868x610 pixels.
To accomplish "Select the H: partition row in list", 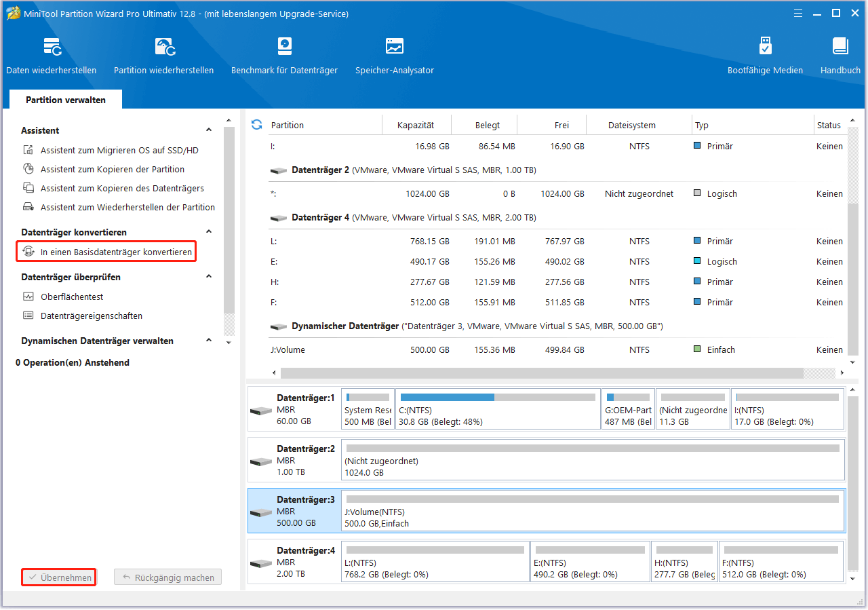I will click(556, 282).
